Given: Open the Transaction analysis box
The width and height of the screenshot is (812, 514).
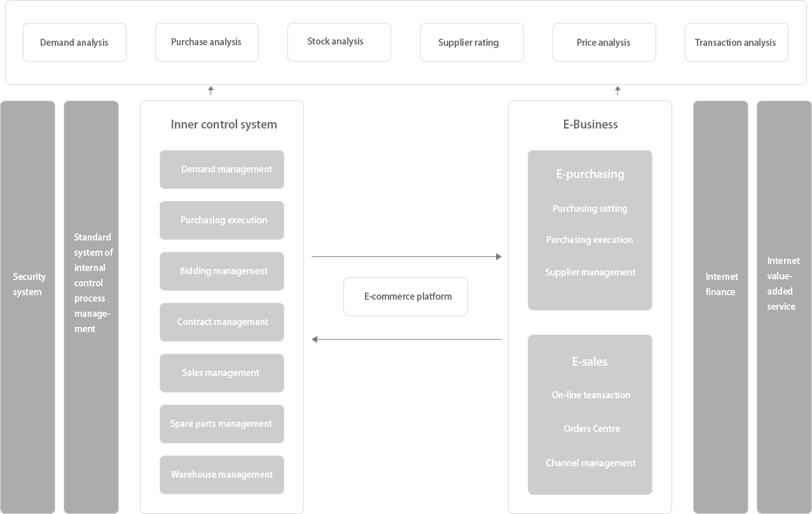Looking at the screenshot, I should 736,43.
